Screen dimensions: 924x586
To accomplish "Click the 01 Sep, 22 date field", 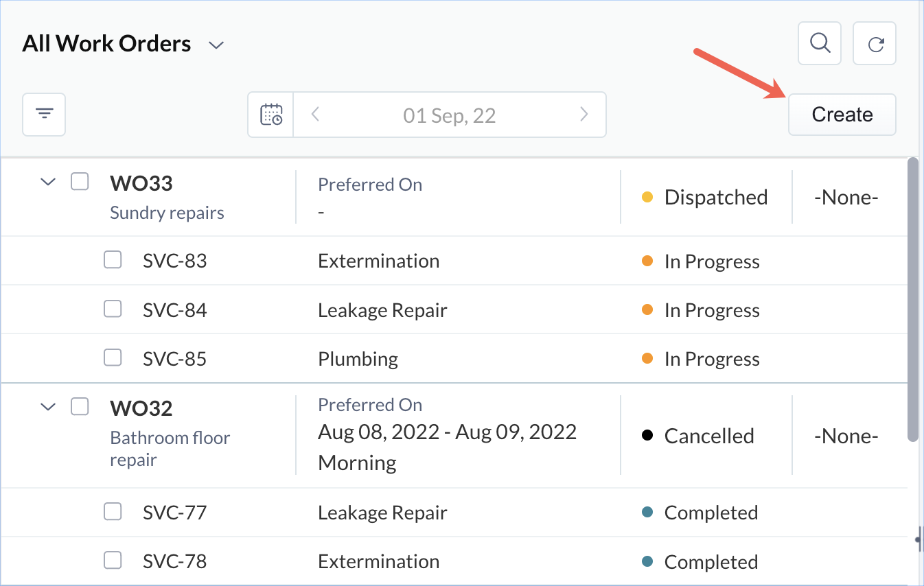I will click(x=449, y=115).
